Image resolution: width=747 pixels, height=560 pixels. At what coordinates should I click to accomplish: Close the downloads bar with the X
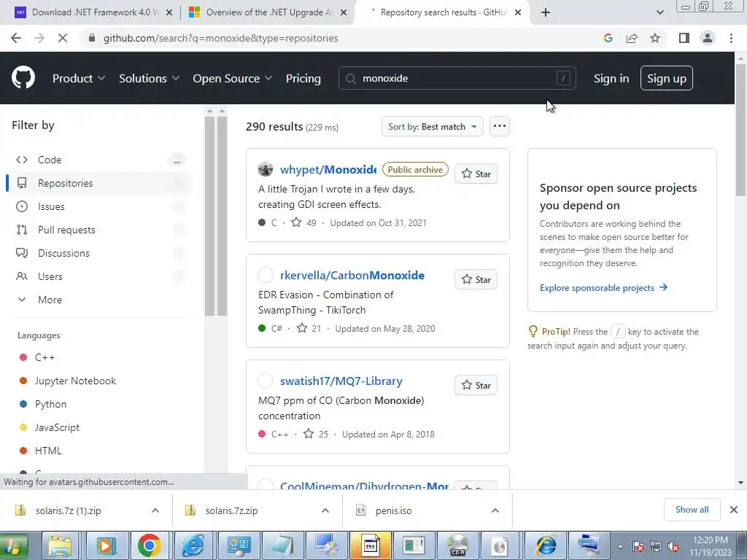734,510
